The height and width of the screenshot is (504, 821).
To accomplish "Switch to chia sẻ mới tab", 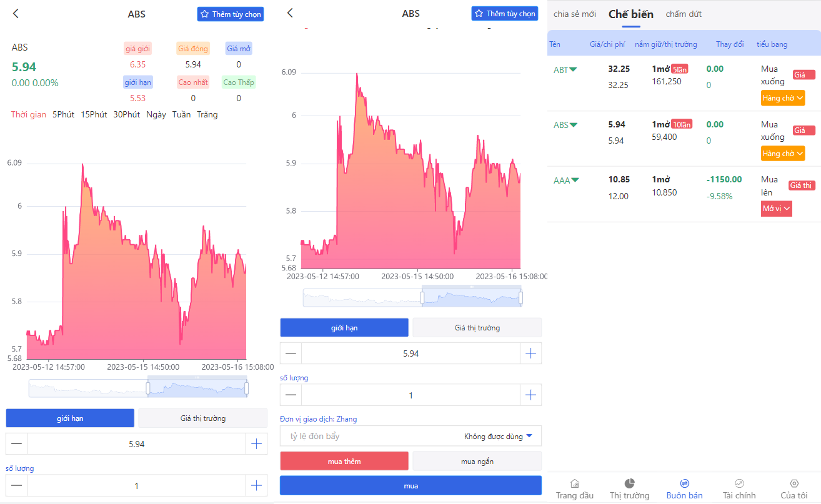I will click(575, 14).
